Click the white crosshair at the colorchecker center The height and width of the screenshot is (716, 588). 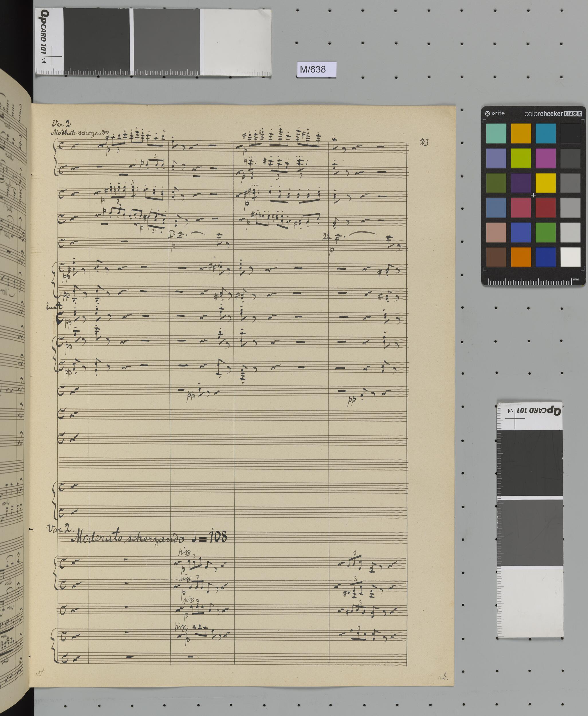click(533, 195)
